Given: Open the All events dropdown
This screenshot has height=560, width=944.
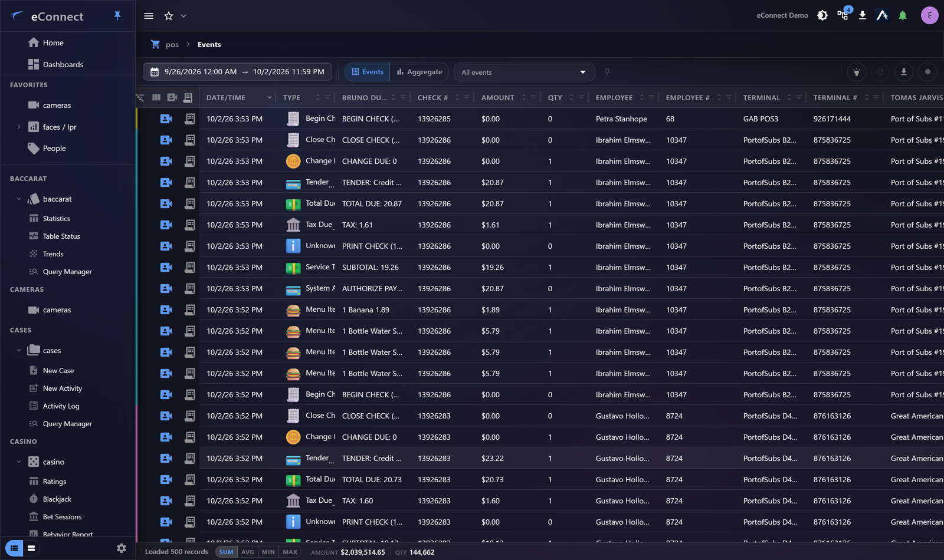Looking at the screenshot, I should (524, 72).
